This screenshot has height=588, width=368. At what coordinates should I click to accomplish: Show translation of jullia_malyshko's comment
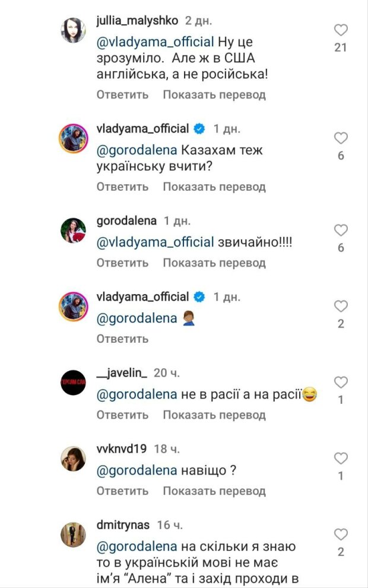(214, 94)
